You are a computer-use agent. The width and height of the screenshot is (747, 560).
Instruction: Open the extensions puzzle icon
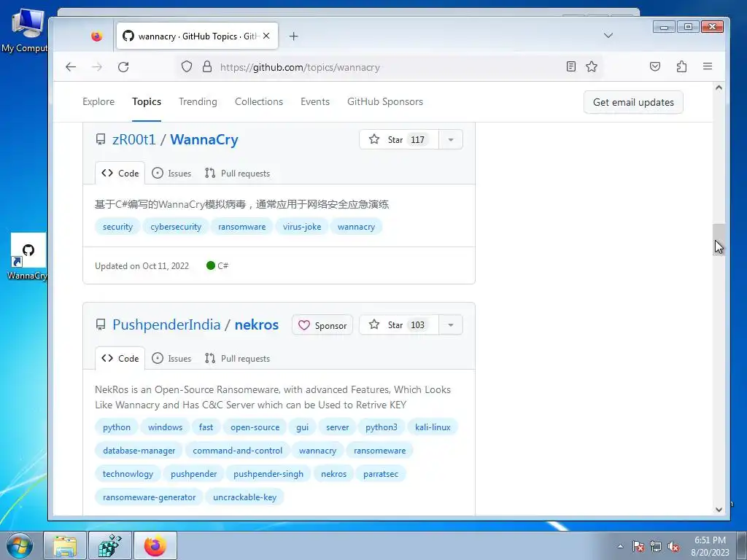pos(681,66)
